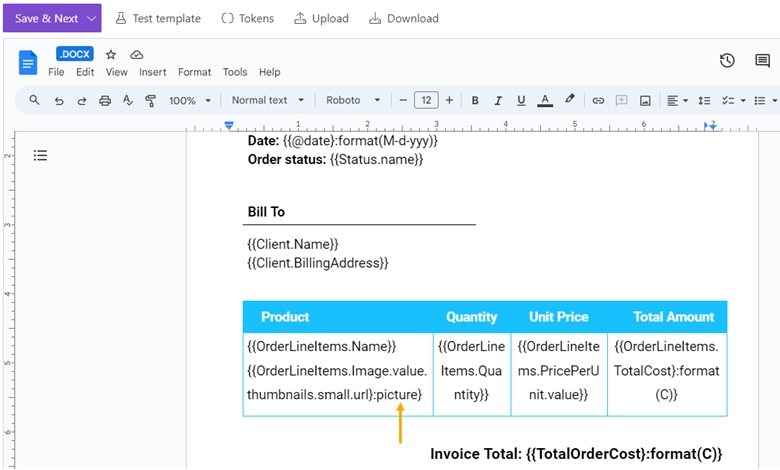Click the Download button
The height and width of the screenshot is (470, 780).
(x=403, y=19)
